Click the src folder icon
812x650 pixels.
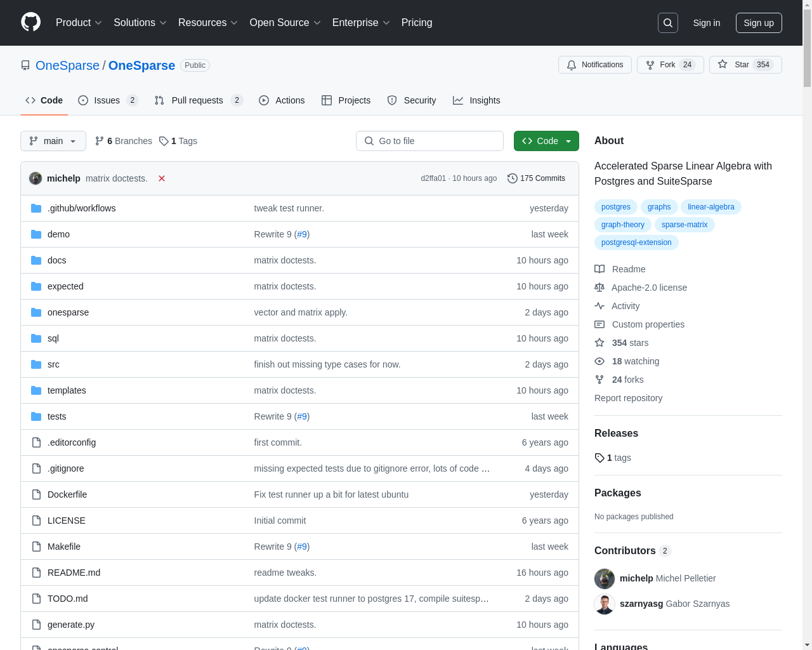click(x=36, y=364)
